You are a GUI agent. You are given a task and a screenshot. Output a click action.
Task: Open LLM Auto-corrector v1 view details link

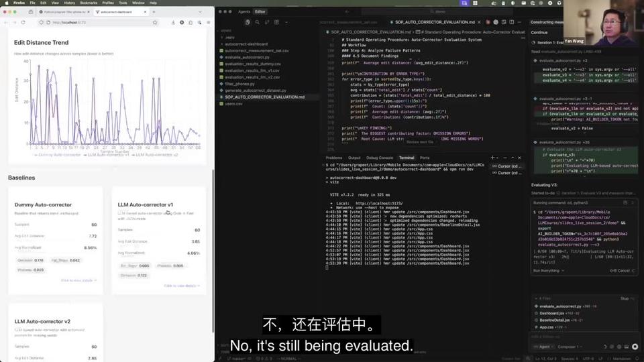[182, 286]
